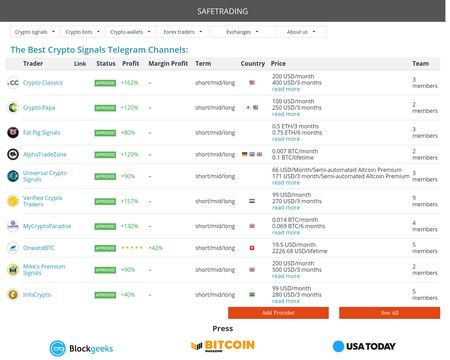This screenshot has width=450, height=360.
Task: Open the About us dropdown menu
Action: coord(301,32)
